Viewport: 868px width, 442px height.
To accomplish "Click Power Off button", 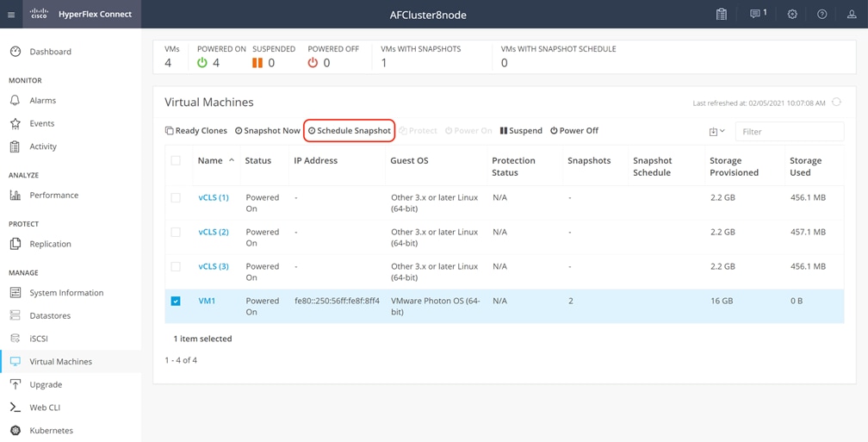I will (x=574, y=131).
